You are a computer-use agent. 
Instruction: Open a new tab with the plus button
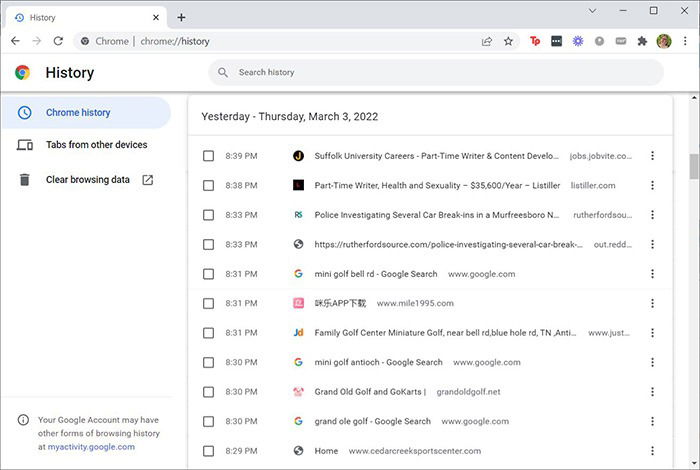[181, 17]
